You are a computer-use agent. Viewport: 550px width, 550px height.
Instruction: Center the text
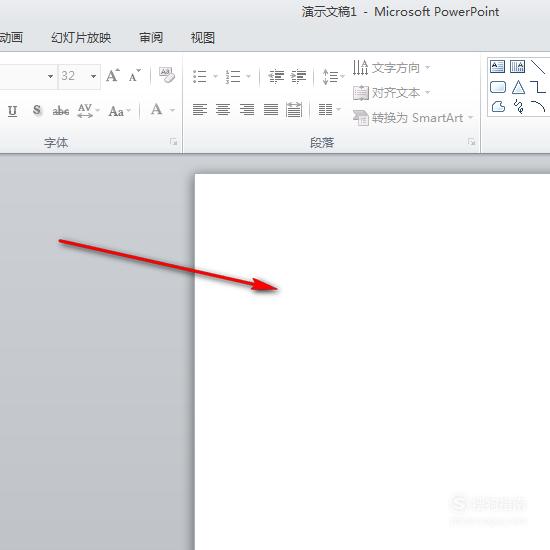click(x=223, y=109)
